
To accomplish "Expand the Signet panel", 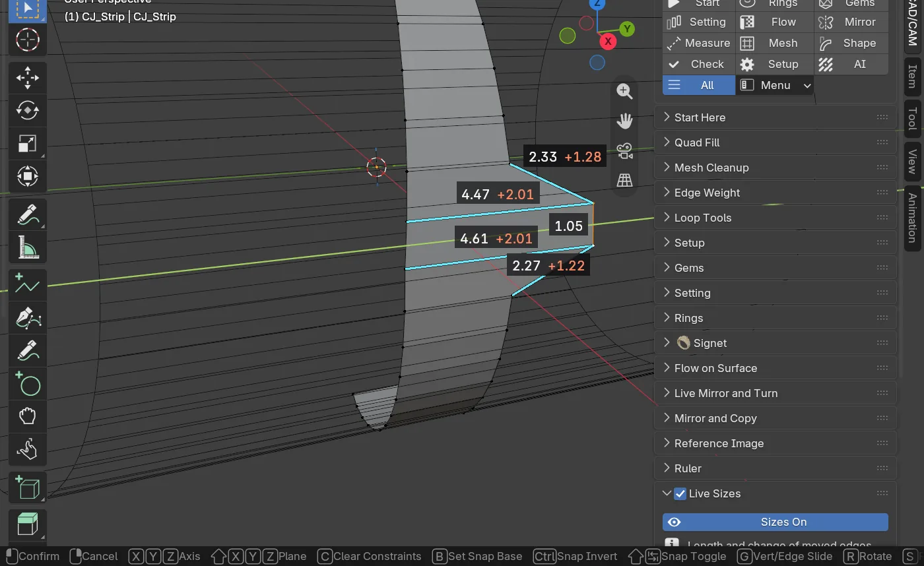I will pos(775,343).
